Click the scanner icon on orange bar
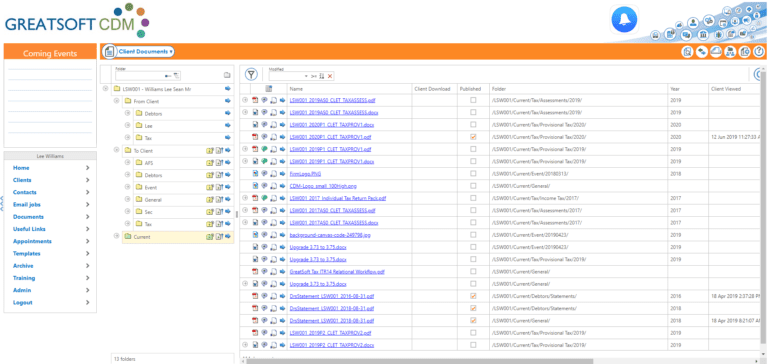The image size is (768, 364). click(x=716, y=51)
